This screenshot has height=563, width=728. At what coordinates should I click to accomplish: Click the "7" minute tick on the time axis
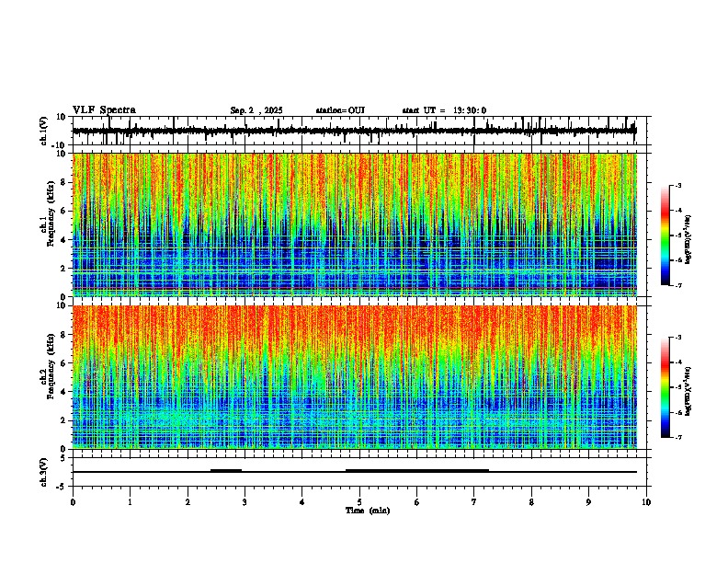(x=474, y=502)
